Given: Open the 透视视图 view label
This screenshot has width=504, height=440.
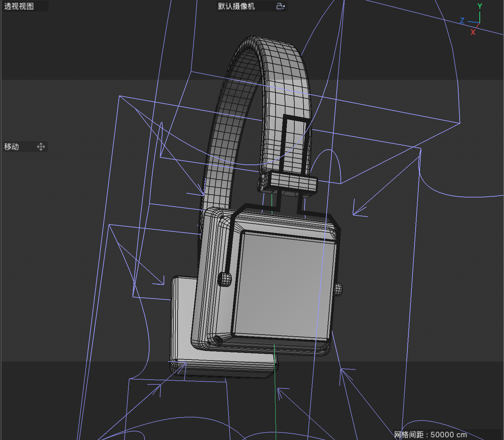Looking at the screenshot, I should (19, 6).
